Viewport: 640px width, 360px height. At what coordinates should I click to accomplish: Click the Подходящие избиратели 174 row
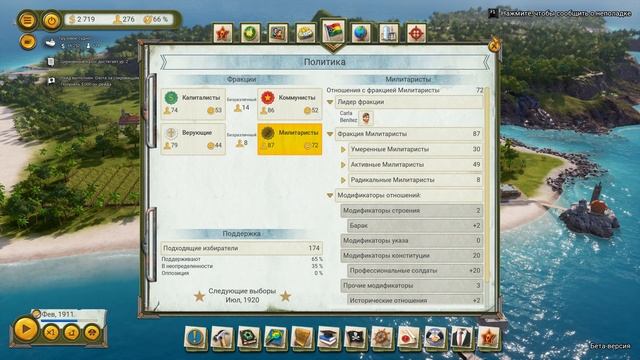point(242,248)
